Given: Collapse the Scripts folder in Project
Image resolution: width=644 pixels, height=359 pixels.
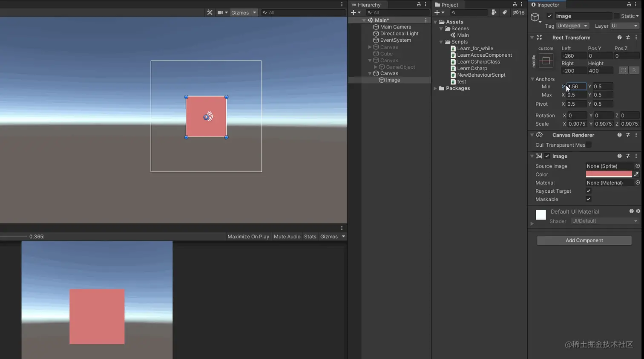Looking at the screenshot, I should point(441,42).
